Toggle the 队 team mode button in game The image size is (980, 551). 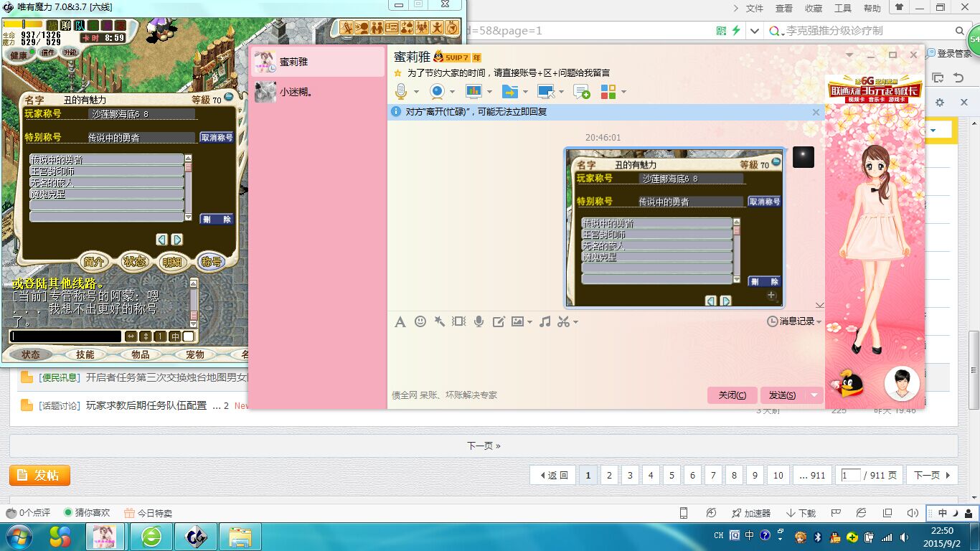pos(79,27)
